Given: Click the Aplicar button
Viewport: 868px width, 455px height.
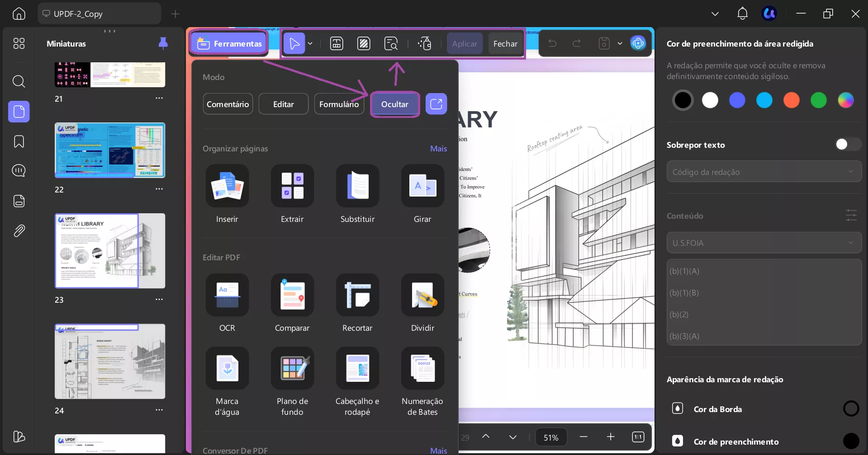Looking at the screenshot, I should coord(465,43).
